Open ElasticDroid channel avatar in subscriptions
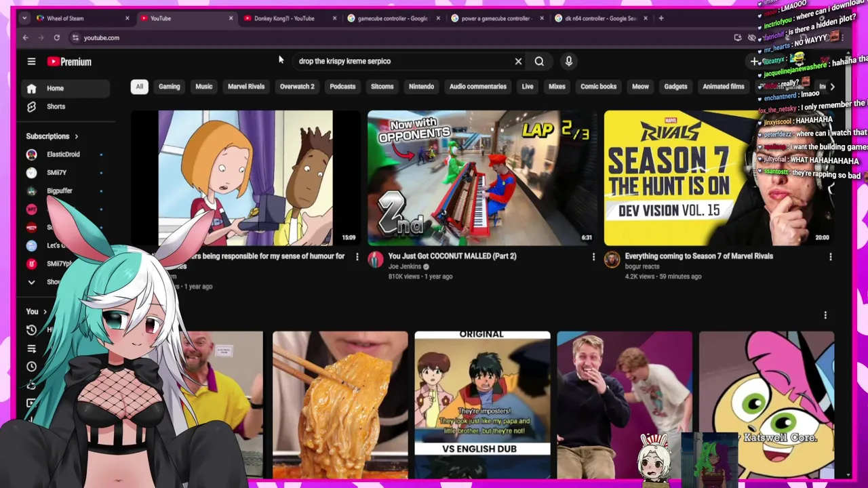The image size is (868, 488). click(31, 155)
